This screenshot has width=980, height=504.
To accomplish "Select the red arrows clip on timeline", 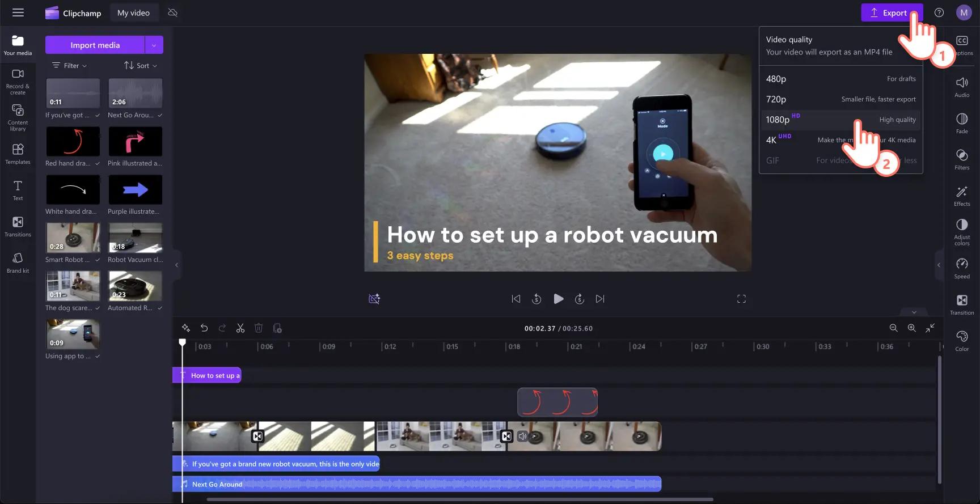I will click(557, 402).
